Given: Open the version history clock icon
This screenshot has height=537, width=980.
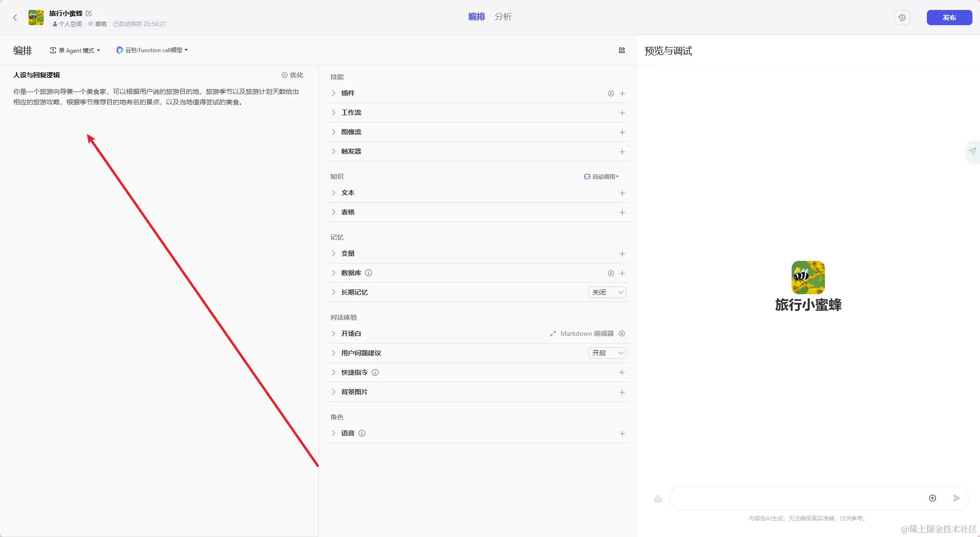Looking at the screenshot, I should click(902, 18).
